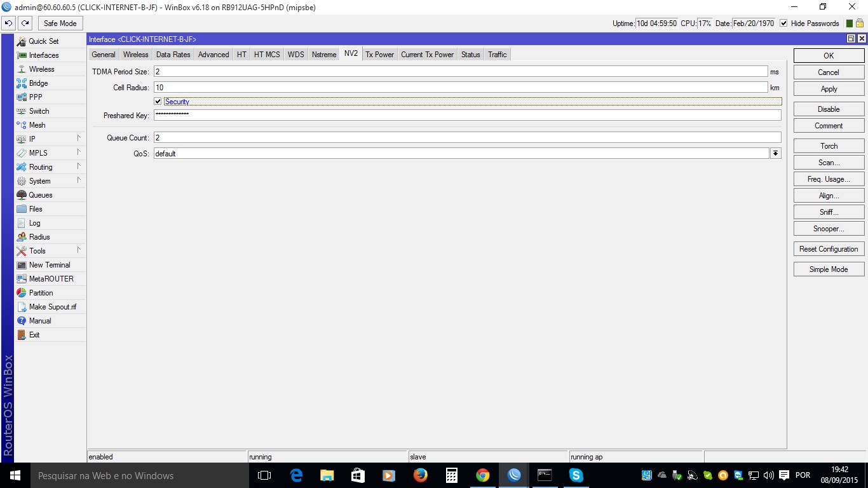Open Quick Set from the sidebar

coord(44,41)
